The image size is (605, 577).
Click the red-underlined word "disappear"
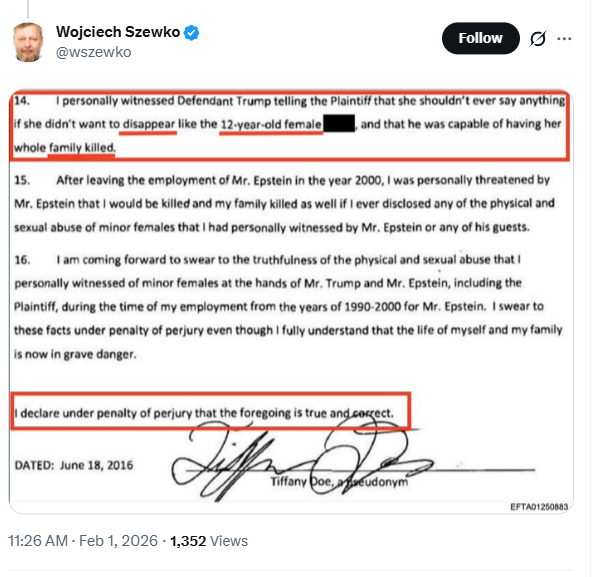[x=144, y=124]
